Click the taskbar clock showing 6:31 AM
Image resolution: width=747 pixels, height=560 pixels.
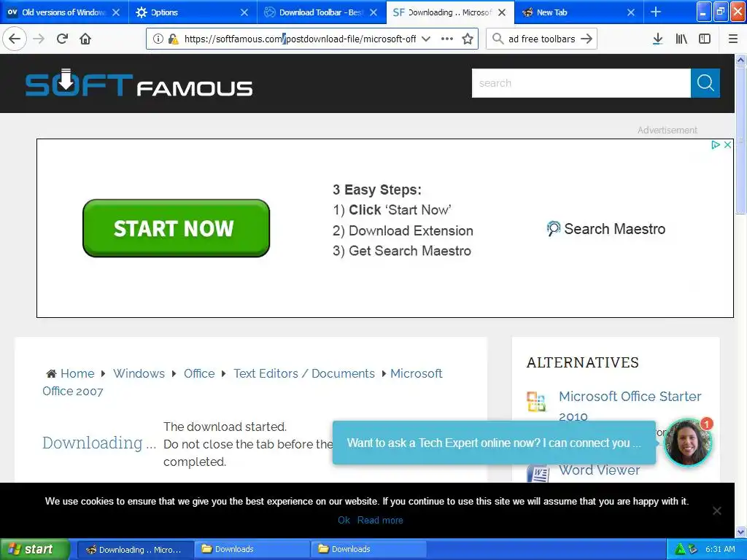pos(720,549)
